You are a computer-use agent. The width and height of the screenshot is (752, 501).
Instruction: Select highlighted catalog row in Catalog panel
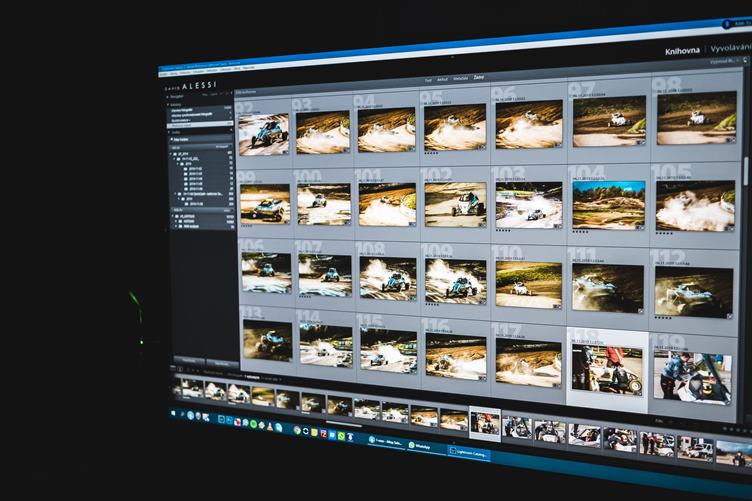pyautogui.click(x=200, y=125)
